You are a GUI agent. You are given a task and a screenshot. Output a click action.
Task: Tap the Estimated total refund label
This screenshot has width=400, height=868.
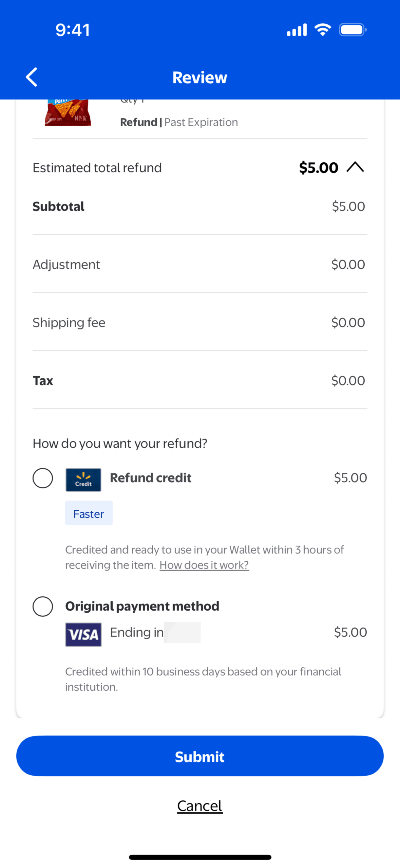coord(97,168)
